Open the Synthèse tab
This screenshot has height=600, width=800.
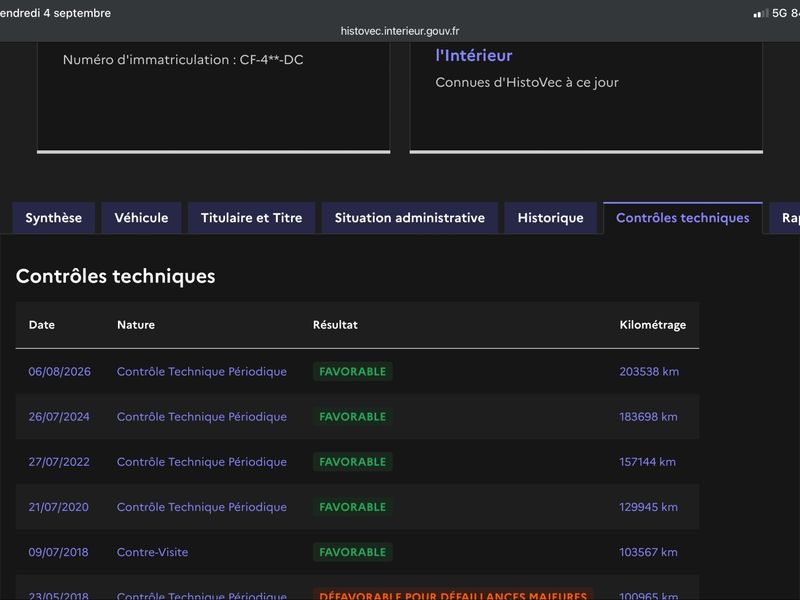point(54,218)
